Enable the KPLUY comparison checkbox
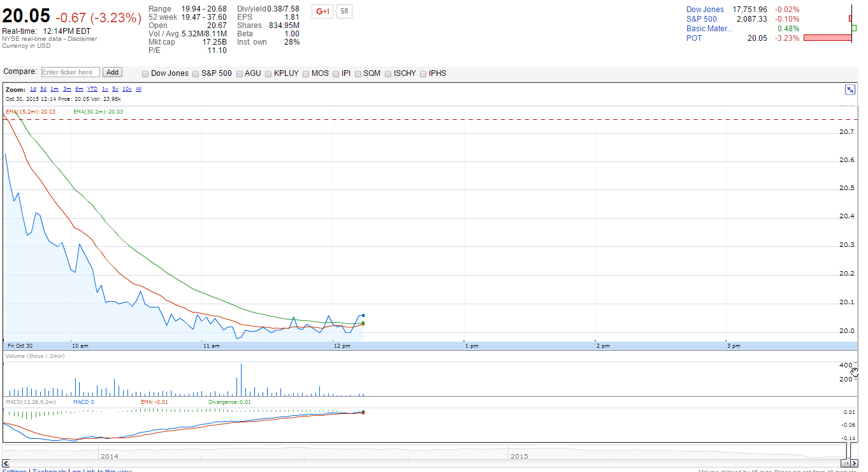 pos(269,73)
